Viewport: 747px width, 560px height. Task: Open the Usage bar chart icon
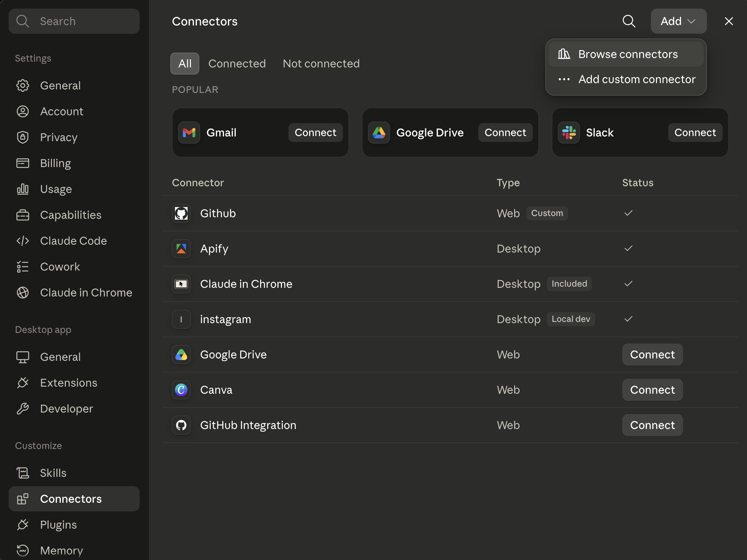(x=23, y=189)
